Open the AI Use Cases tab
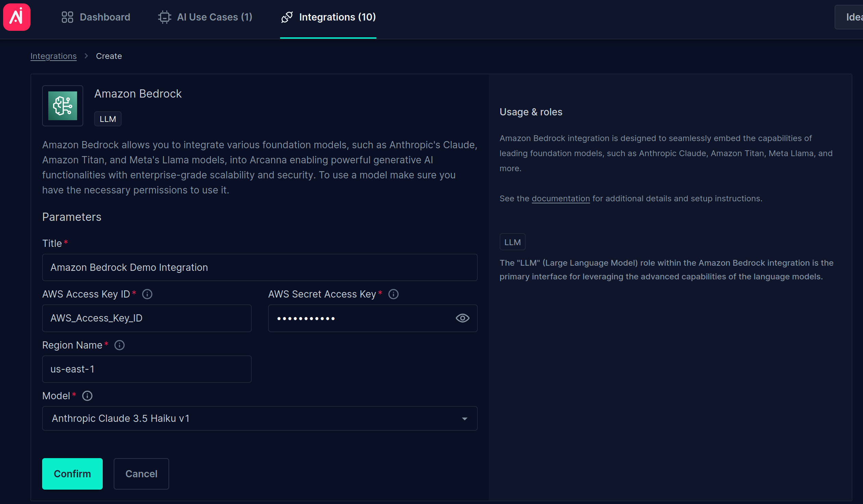Viewport: 863px width, 504px height. [205, 17]
